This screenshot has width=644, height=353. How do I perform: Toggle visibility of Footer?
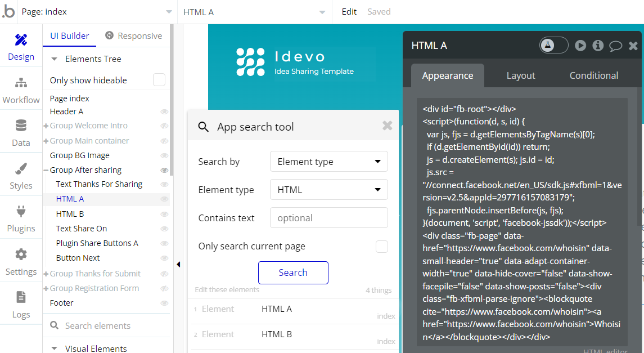click(x=164, y=303)
